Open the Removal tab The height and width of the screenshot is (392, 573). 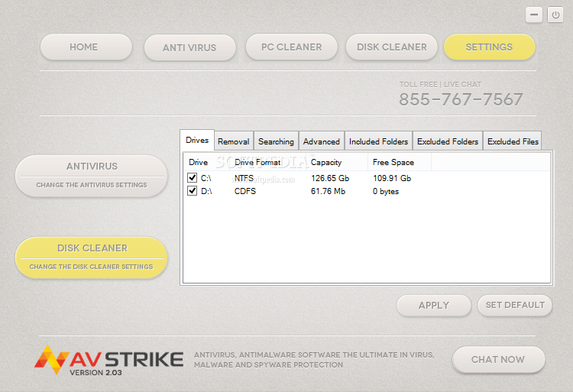(234, 141)
